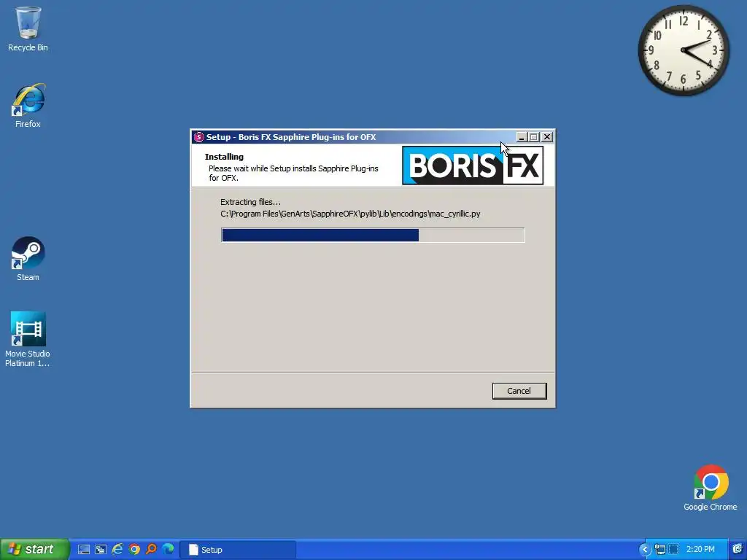Image resolution: width=747 pixels, height=560 pixels.
Task: Minimize the Setup window
Action: coord(522,137)
